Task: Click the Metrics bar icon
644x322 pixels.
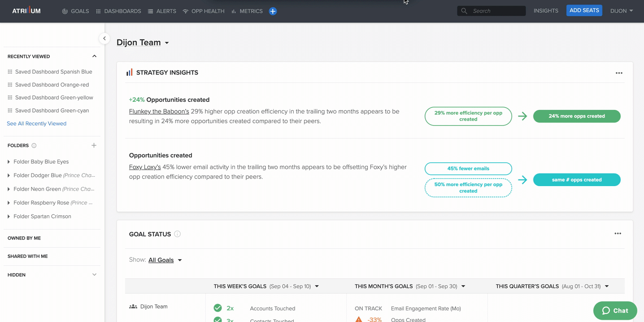Action: coord(234,11)
